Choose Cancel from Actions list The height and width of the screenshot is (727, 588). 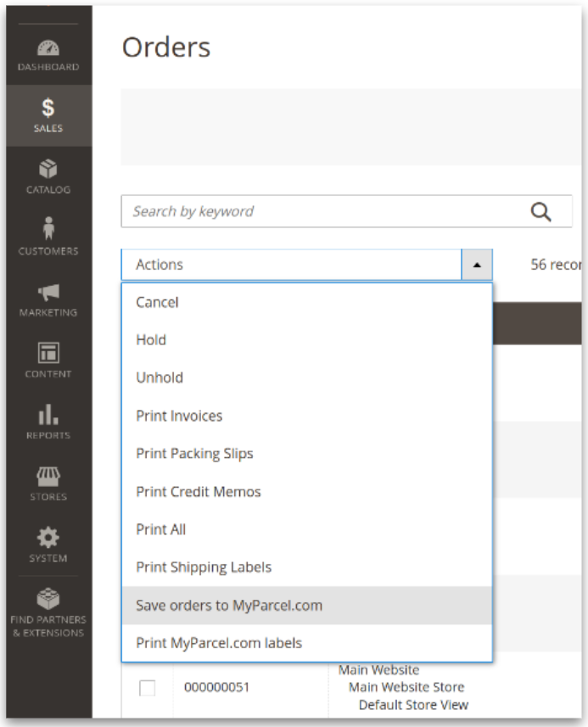tap(157, 302)
